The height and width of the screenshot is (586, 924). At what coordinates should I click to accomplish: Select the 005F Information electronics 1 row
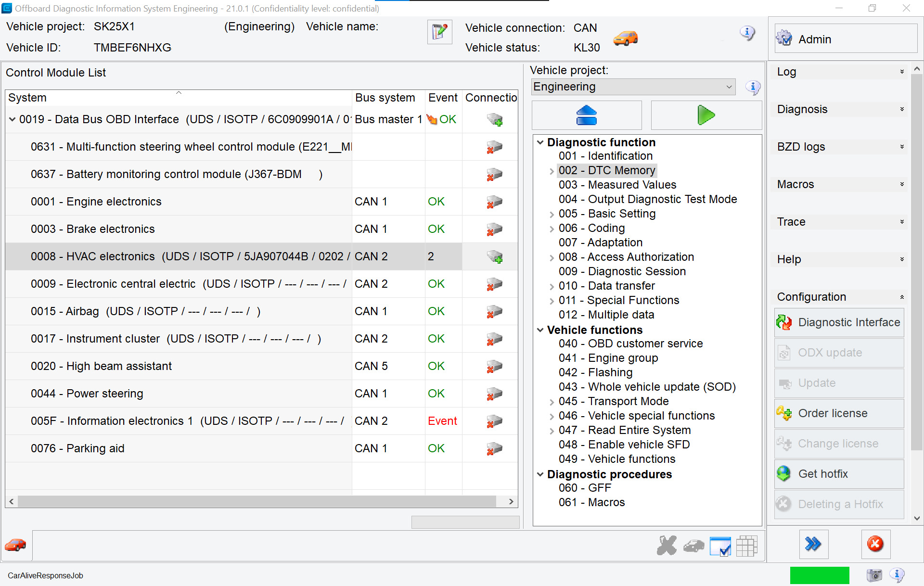pyautogui.click(x=261, y=421)
